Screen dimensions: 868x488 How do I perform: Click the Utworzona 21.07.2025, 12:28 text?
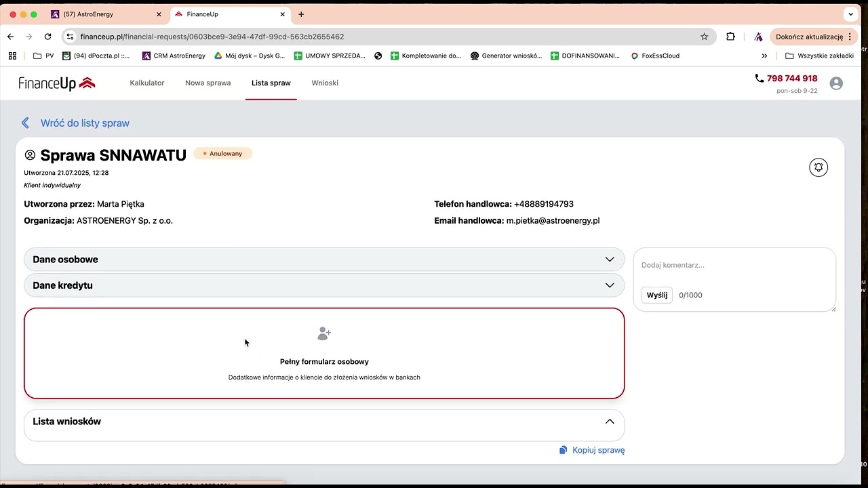[x=66, y=173]
